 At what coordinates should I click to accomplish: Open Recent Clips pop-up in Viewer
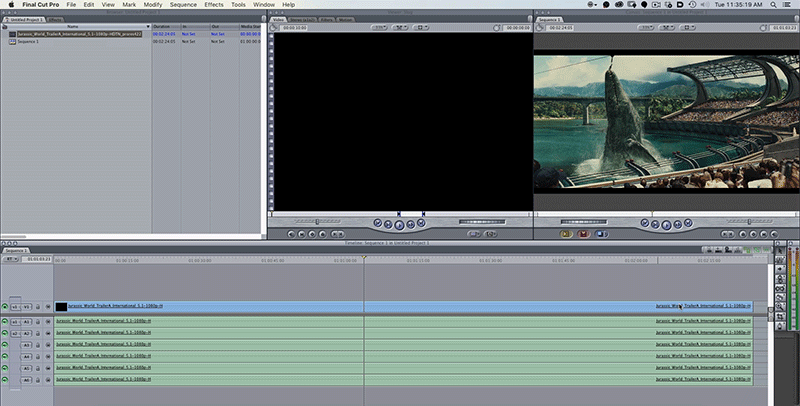coord(474,234)
